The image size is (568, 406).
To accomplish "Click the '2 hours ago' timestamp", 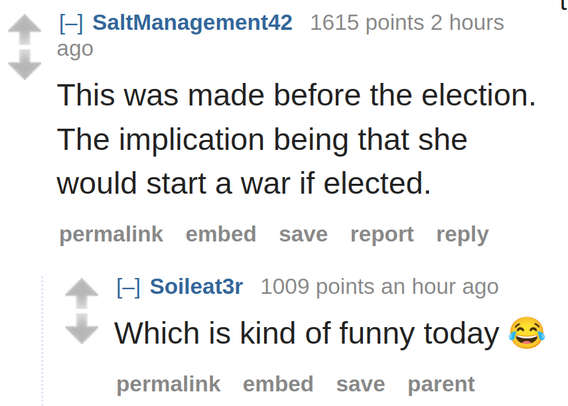I will pyautogui.click(x=280, y=35).
